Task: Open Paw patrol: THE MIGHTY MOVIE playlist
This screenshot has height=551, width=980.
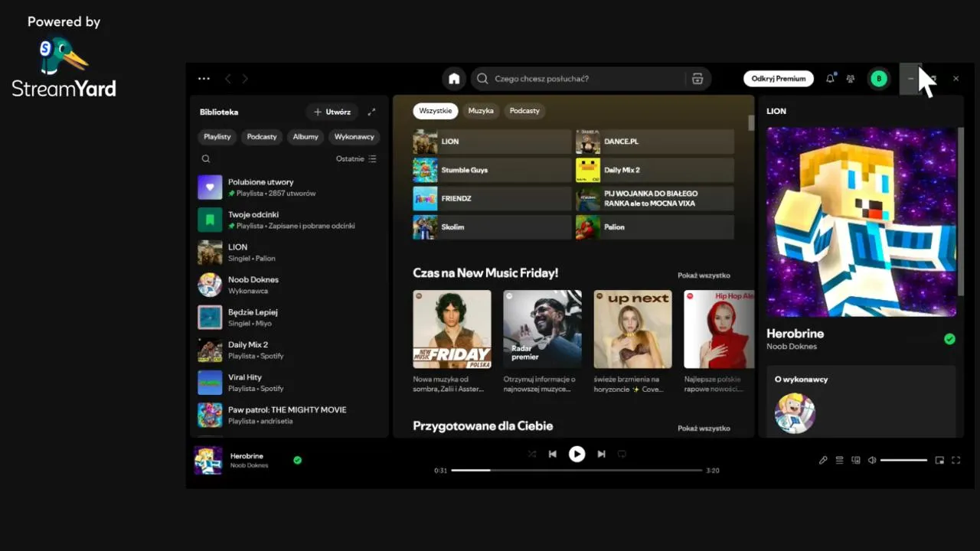Action: pyautogui.click(x=289, y=416)
